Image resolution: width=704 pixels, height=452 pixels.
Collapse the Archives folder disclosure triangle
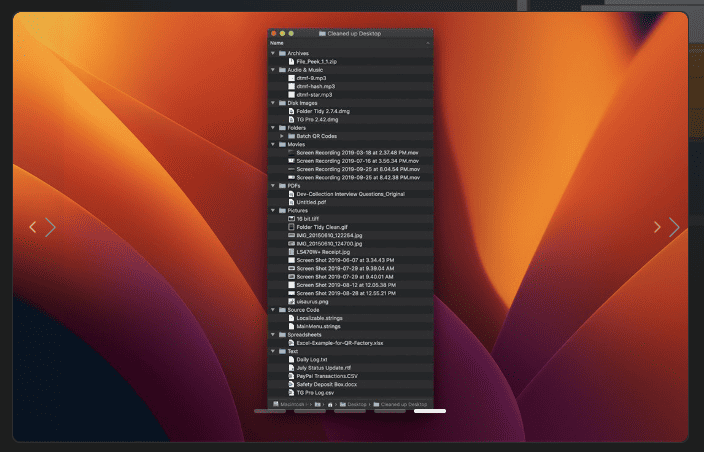(273, 53)
